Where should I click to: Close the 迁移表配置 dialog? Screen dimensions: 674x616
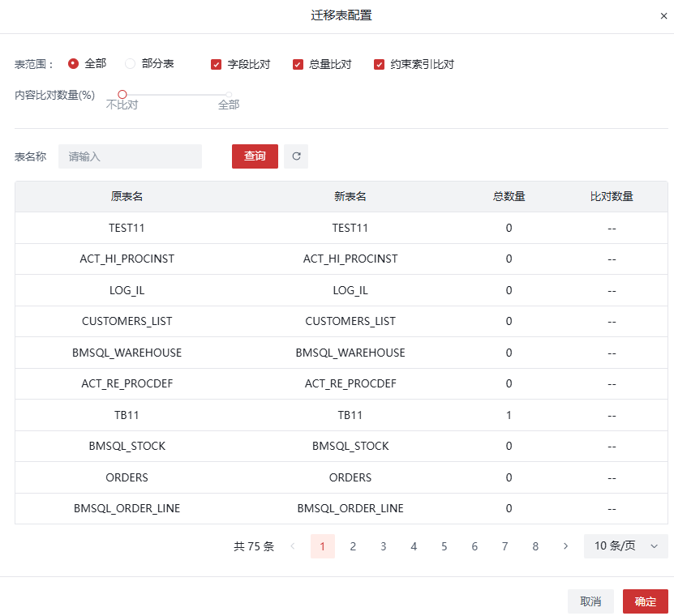click(663, 16)
